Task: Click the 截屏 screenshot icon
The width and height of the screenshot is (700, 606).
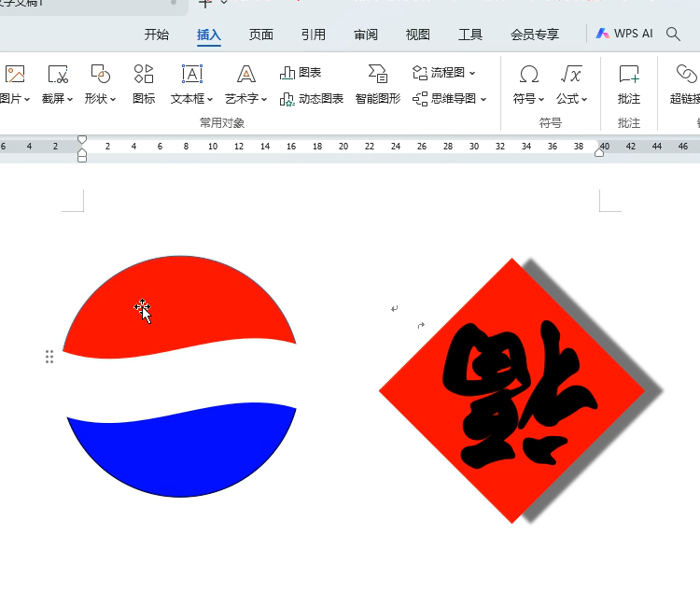Action: (58, 74)
